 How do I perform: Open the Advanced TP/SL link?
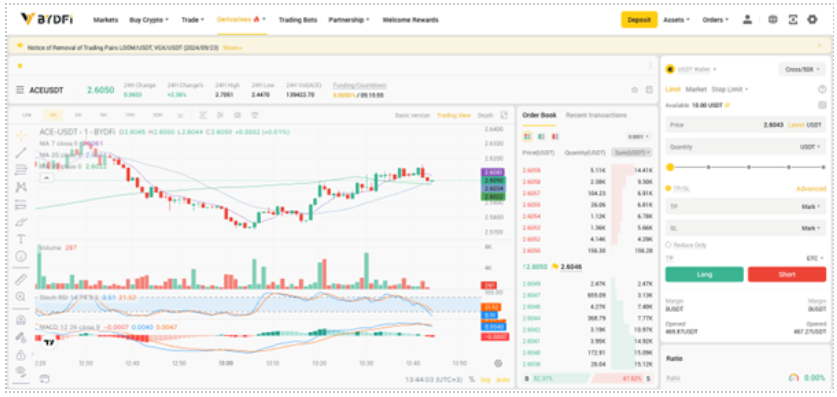(x=811, y=188)
